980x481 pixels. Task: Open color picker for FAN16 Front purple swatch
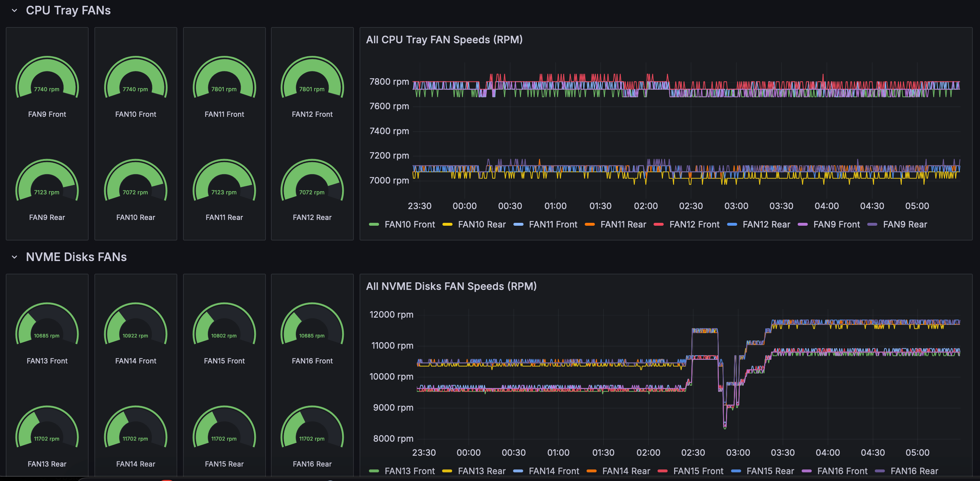click(807, 471)
